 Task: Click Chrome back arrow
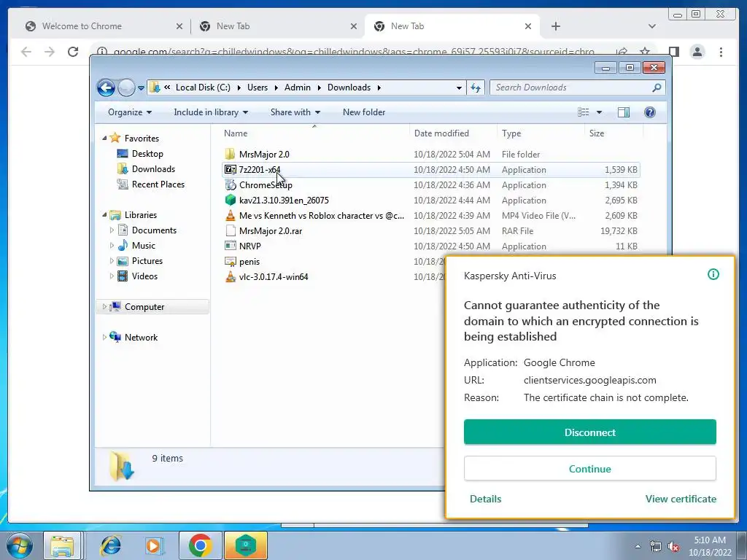tap(26, 52)
